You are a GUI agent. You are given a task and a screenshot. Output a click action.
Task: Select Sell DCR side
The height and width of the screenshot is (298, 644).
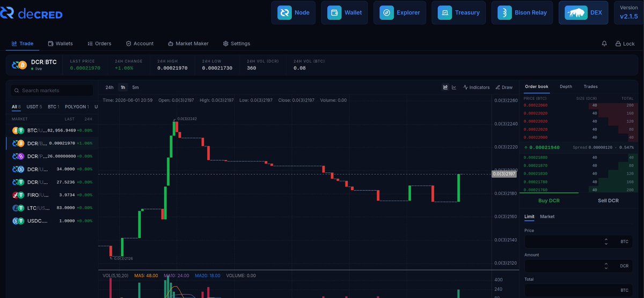pos(608,200)
